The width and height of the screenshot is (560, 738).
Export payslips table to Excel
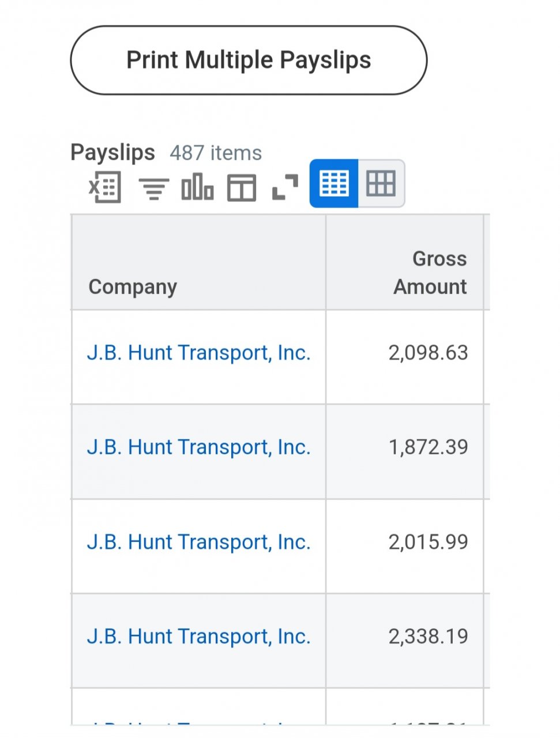[x=105, y=187]
